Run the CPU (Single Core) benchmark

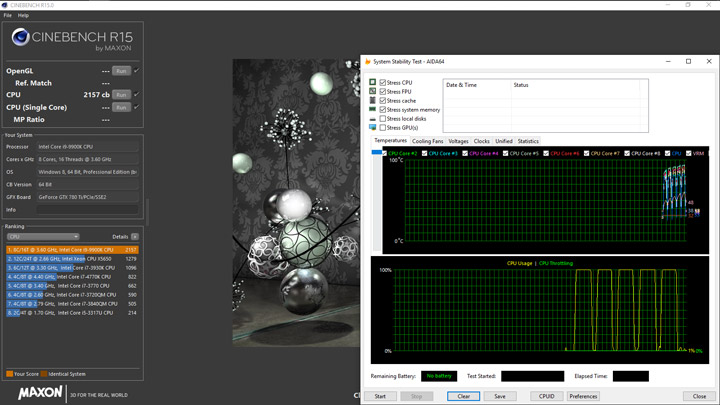(121, 107)
